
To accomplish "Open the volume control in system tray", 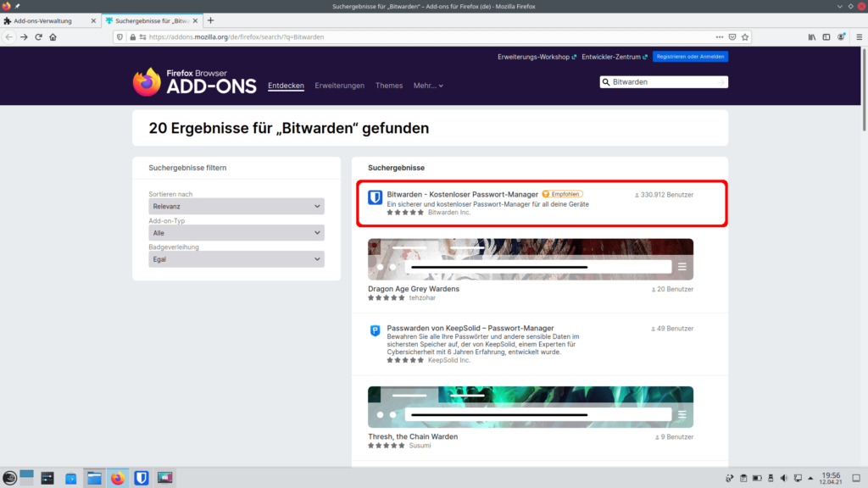I will (x=784, y=478).
